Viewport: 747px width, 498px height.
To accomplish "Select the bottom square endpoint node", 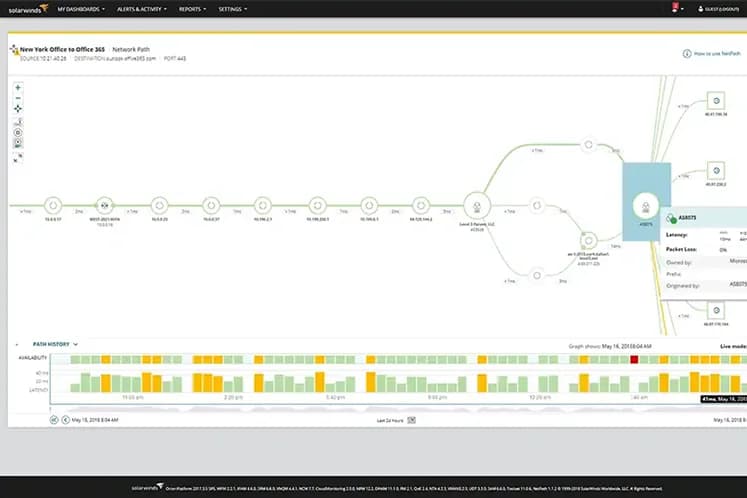I will click(x=716, y=311).
